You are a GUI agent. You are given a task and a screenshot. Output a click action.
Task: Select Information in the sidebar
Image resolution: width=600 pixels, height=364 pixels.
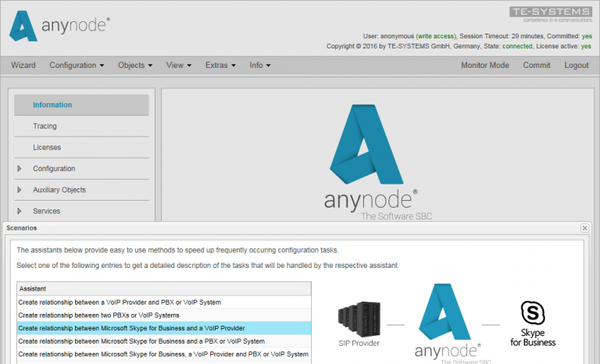pos(81,105)
